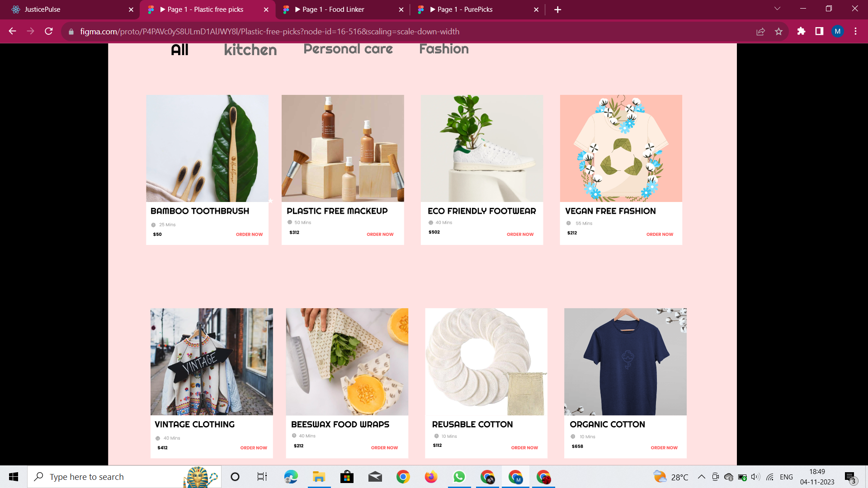Toggle the browser side panel icon

[x=819, y=31]
